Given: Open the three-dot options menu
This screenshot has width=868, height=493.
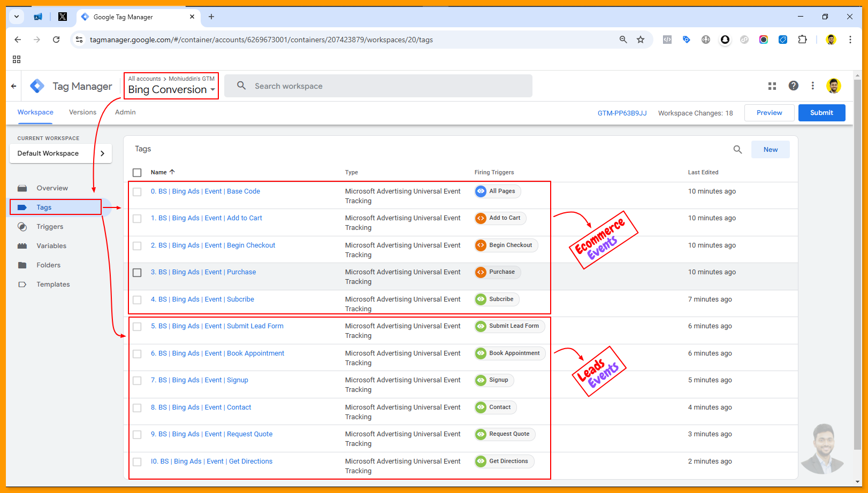Looking at the screenshot, I should 813,86.
